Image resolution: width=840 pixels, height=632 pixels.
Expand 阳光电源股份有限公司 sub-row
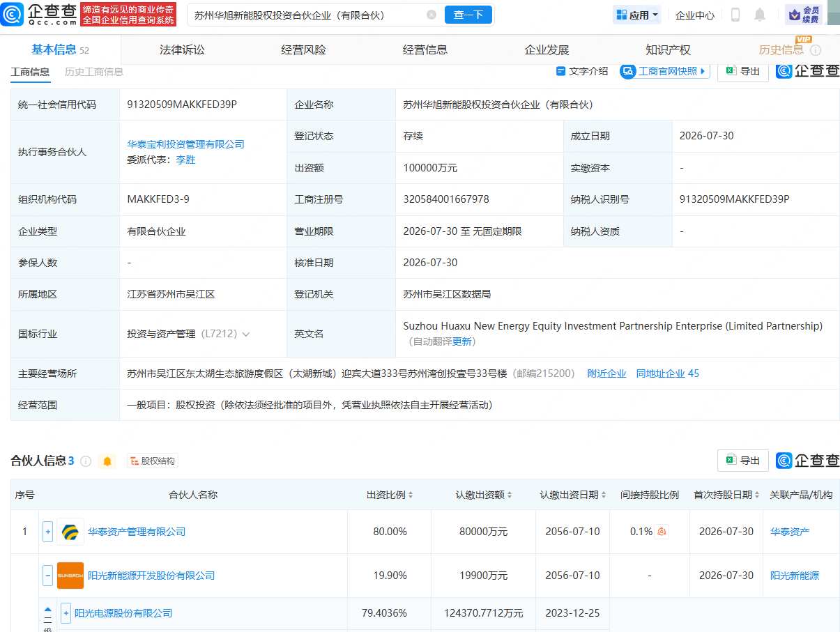(x=66, y=613)
